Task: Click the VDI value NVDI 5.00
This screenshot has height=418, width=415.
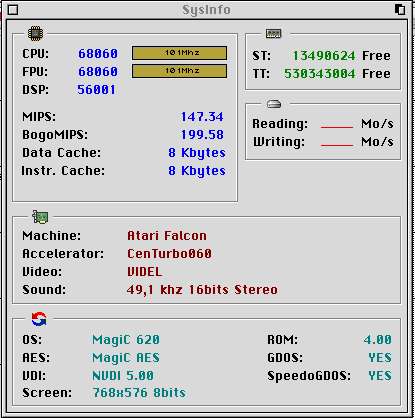Action: click(x=123, y=376)
